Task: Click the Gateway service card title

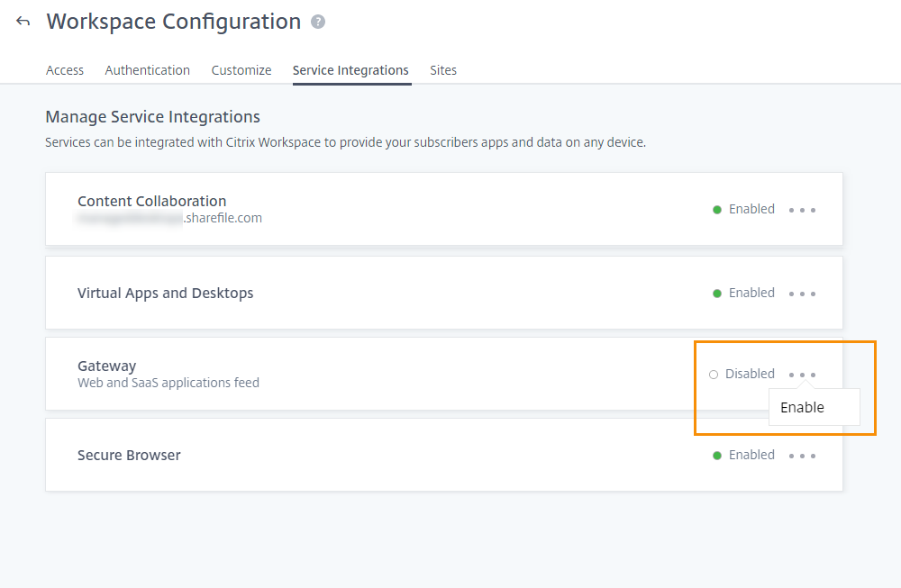Action: (x=106, y=366)
